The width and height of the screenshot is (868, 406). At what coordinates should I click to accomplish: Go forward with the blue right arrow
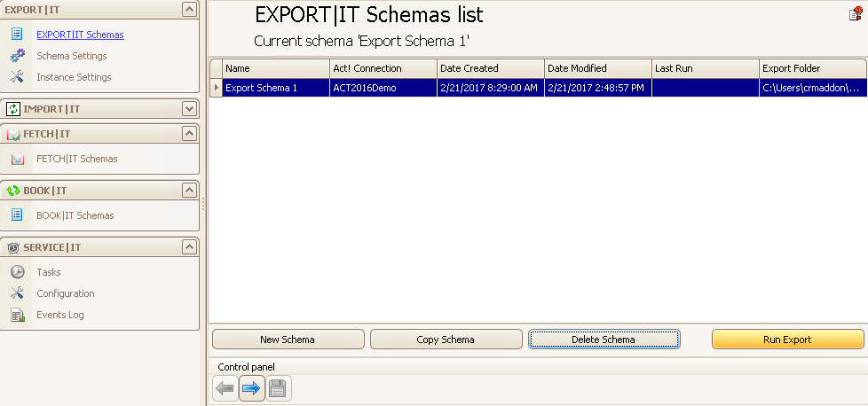pos(252,389)
